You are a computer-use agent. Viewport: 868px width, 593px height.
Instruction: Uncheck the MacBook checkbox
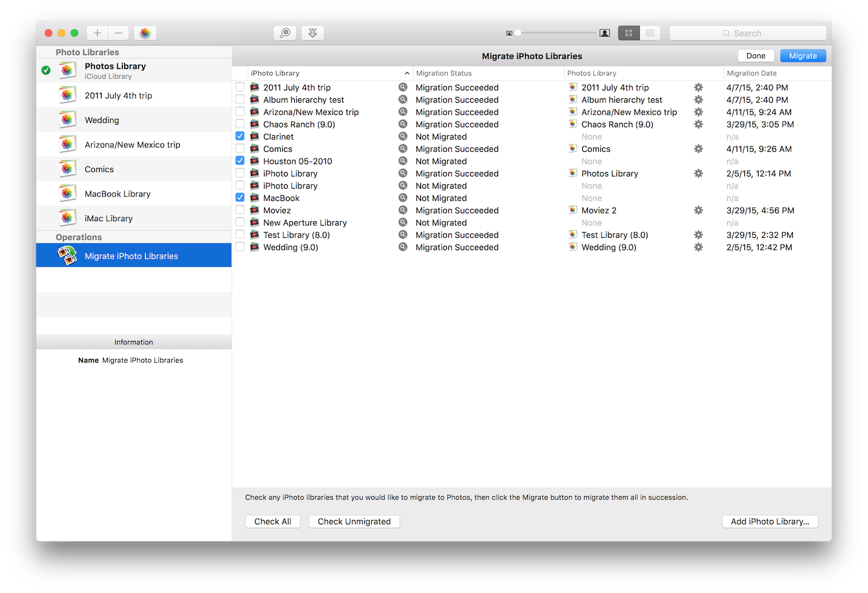pyautogui.click(x=240, y=198)
